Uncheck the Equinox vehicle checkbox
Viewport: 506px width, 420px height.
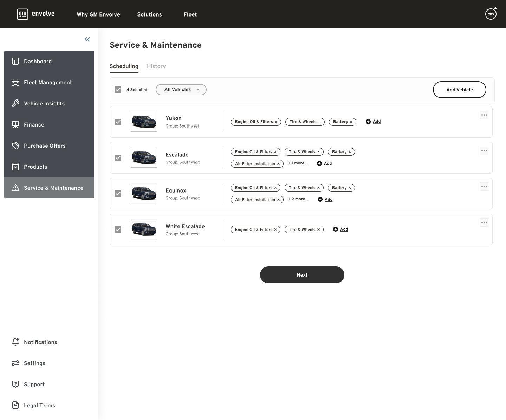118,194
